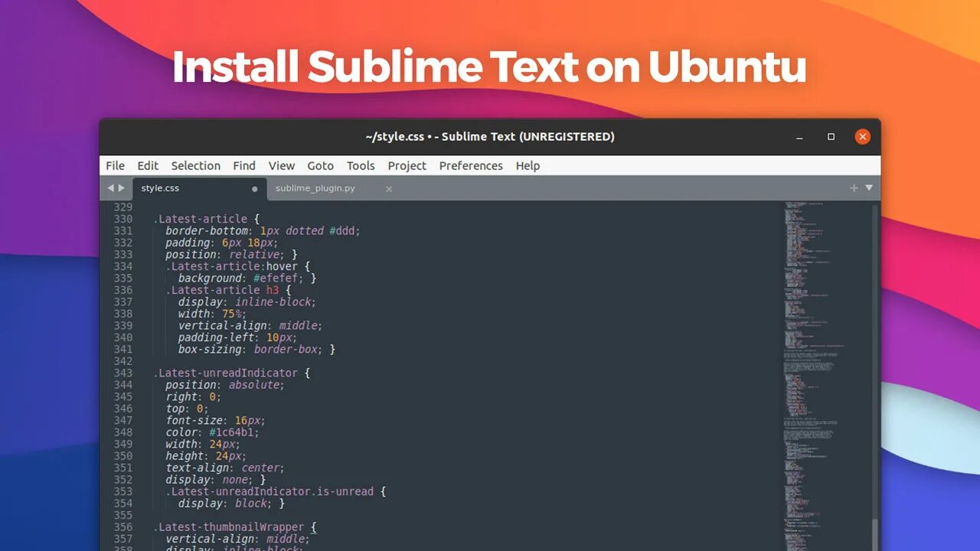
Task: Add a new tab with plus icon
Action: pyautogui.click(x=854, y=187)
